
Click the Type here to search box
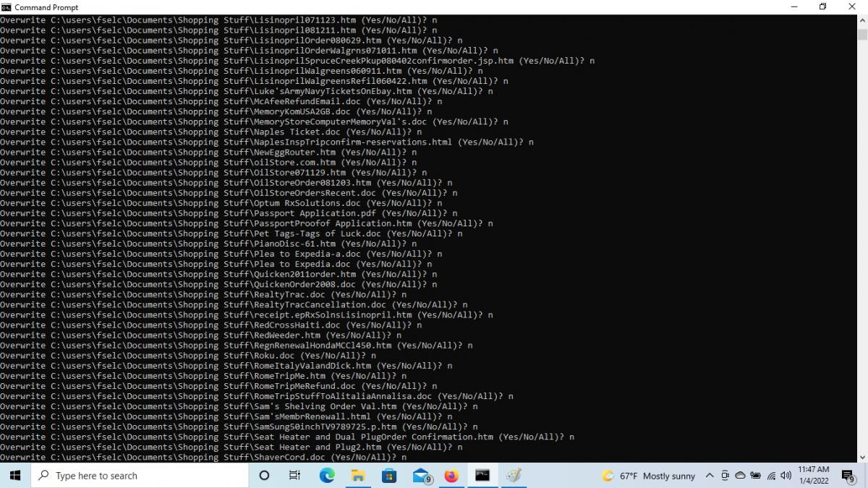click(140, 475)
